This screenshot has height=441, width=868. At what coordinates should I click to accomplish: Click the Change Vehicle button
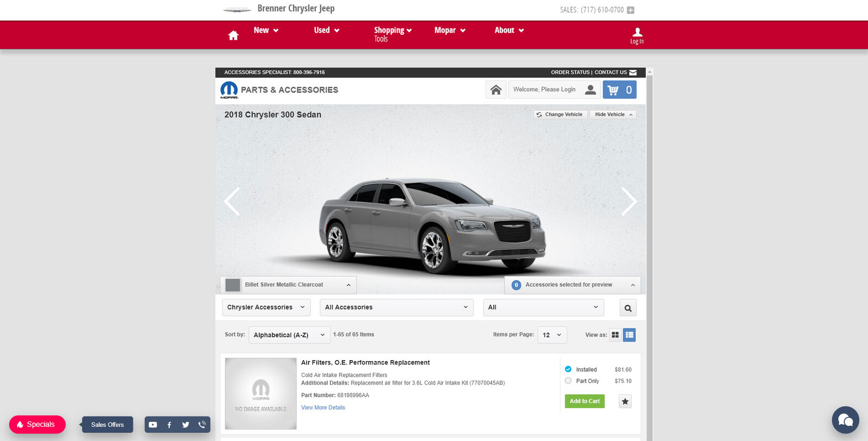560,115
